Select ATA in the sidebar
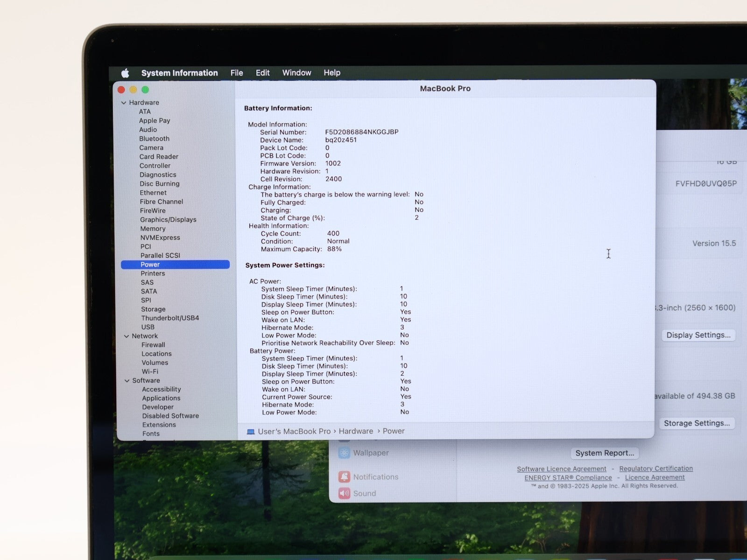The width and height of the screenshot is (747, 560). tap(145, 112)
